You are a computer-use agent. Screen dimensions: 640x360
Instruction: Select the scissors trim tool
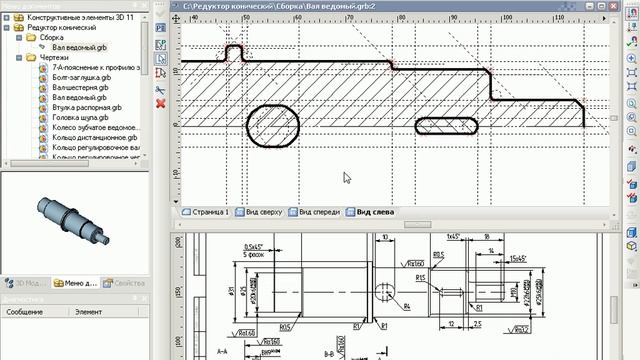(161, 89)
